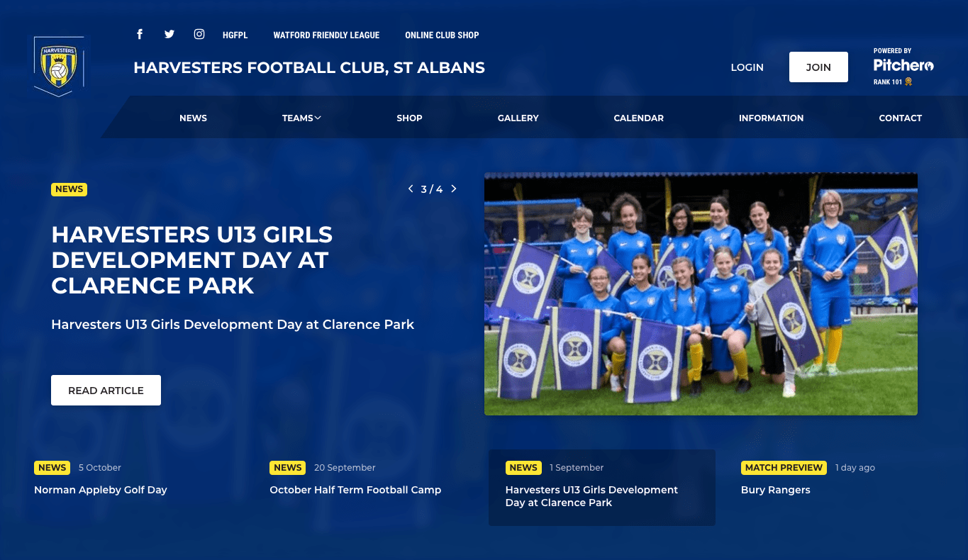The width and height of the screenshot is (968, 560).
Task: Click the '1 day ago' text
Action: pyautogui.click(x=855, y=468)
